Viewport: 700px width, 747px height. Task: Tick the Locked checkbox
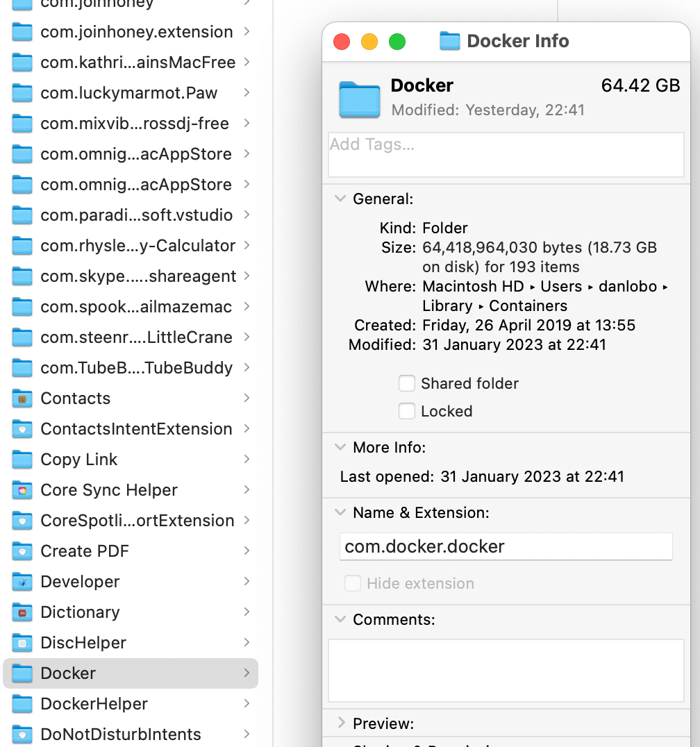click(406, 411)
